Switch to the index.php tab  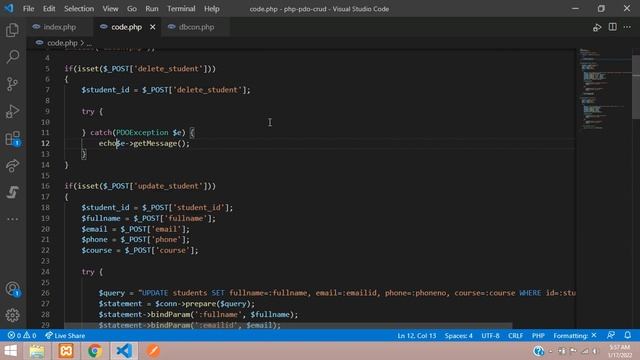tap(60, 27)
